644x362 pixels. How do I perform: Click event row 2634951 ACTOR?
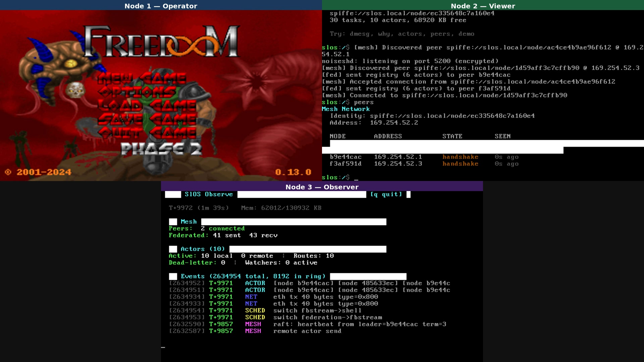[x=310, y=290]
